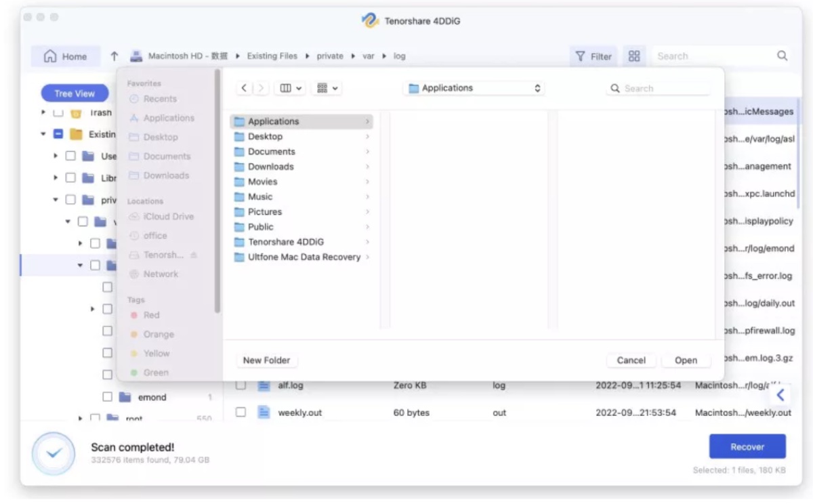
Task: Open the 'office' location in sidebar
Action: [148, 236]
